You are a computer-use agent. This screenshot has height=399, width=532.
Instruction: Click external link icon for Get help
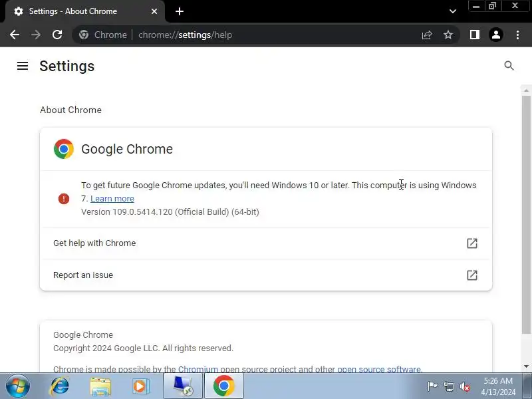point(472,243)
